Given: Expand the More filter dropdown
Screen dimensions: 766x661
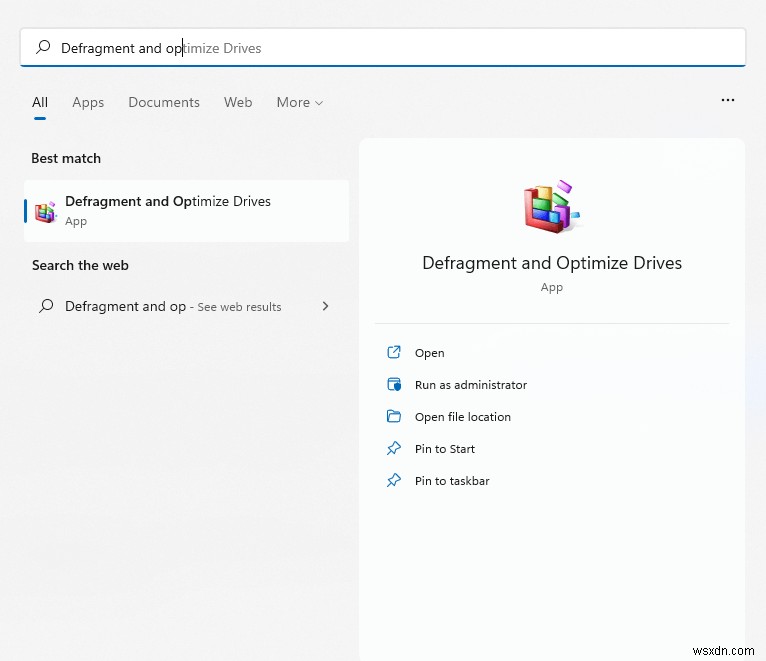Looking at the screenshot, I should tap(299, 102).
